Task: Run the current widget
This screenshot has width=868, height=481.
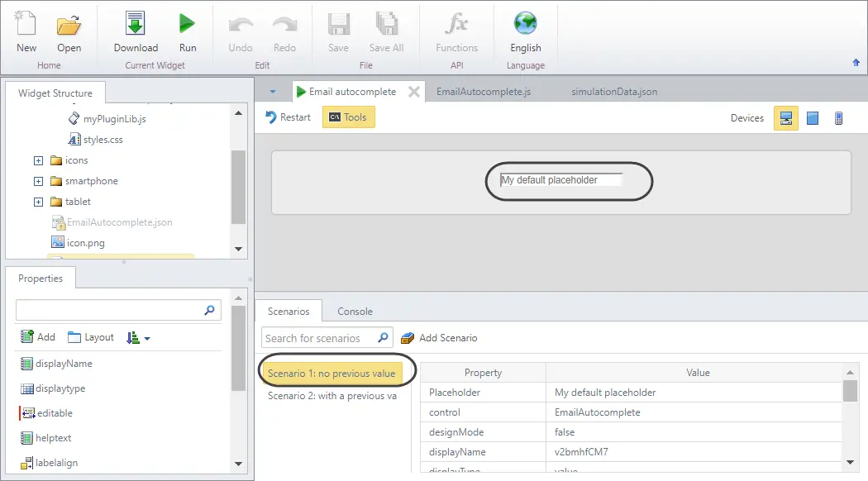Action: click(x=188, y=31)
